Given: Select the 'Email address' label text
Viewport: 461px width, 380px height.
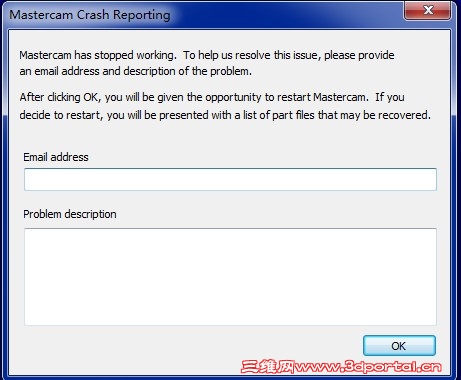Looking at the screenshot, I should 56,157.
